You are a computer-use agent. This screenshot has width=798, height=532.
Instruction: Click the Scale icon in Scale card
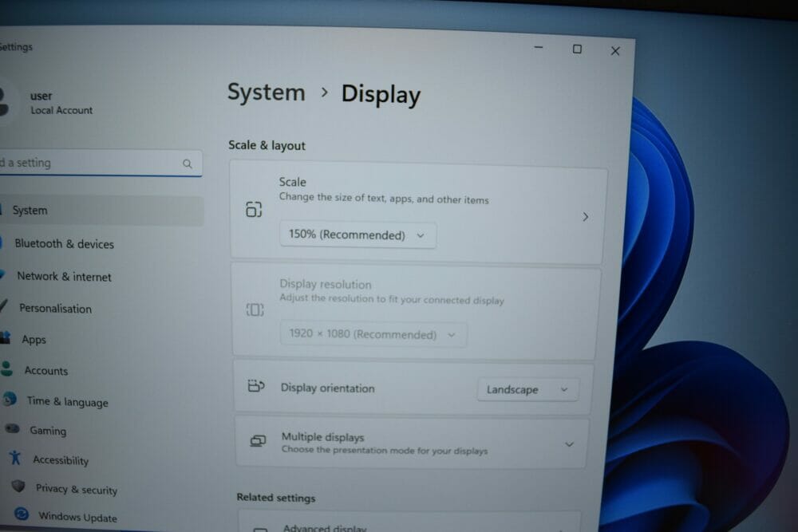[254, 210]
